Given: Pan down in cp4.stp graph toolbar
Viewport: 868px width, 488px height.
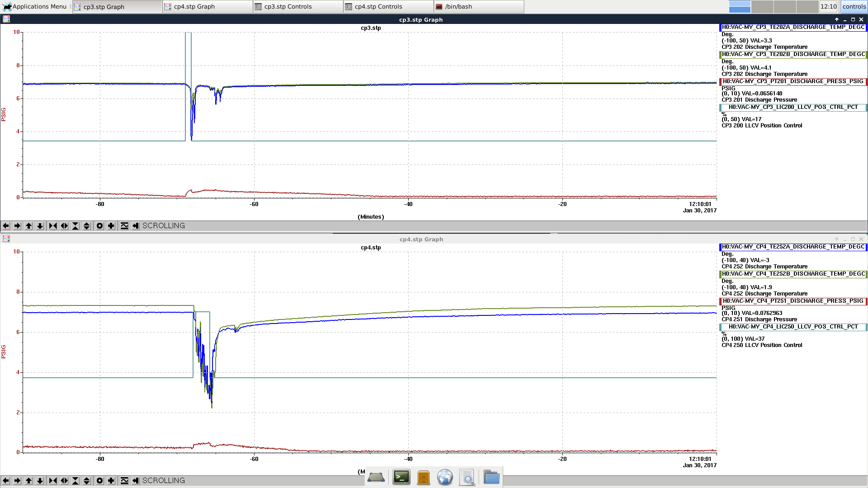Looking at the screenshot, I should (x=40, y=481).
